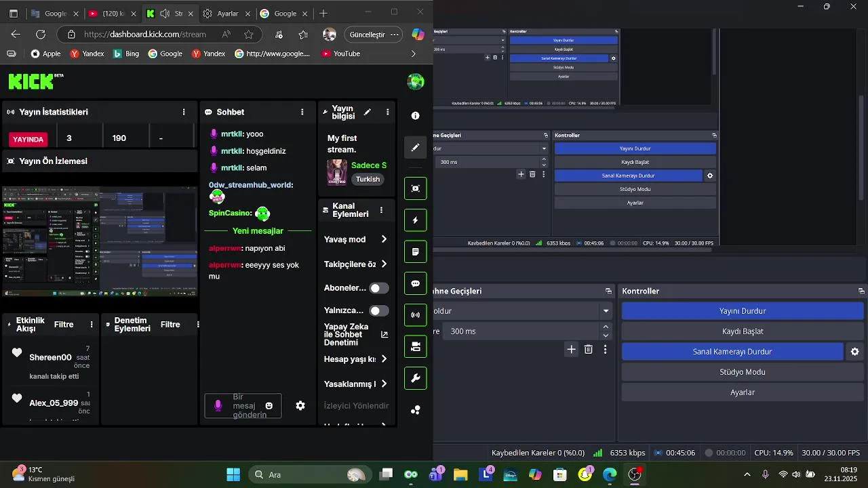Mute the Kick tab via speaker icon
The height and width of the screenshot is (488, 868).
point(164,14)
